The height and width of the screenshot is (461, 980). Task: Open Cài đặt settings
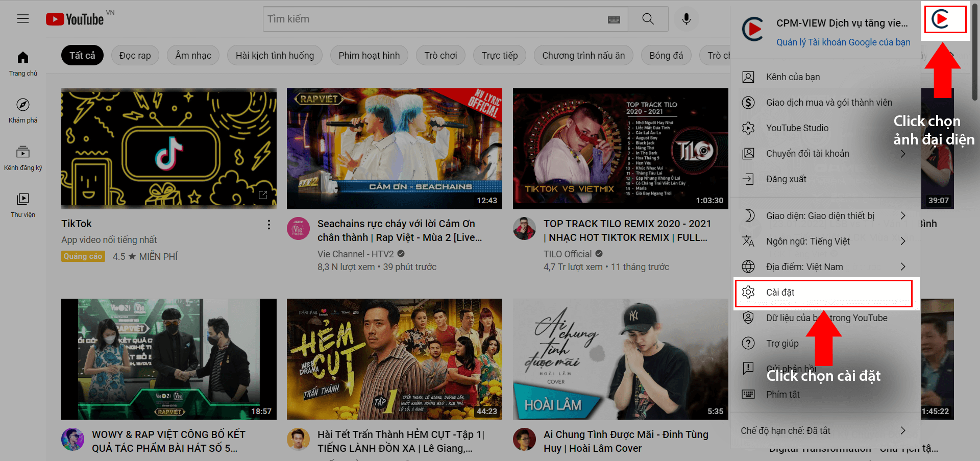[x=825, y=293]
